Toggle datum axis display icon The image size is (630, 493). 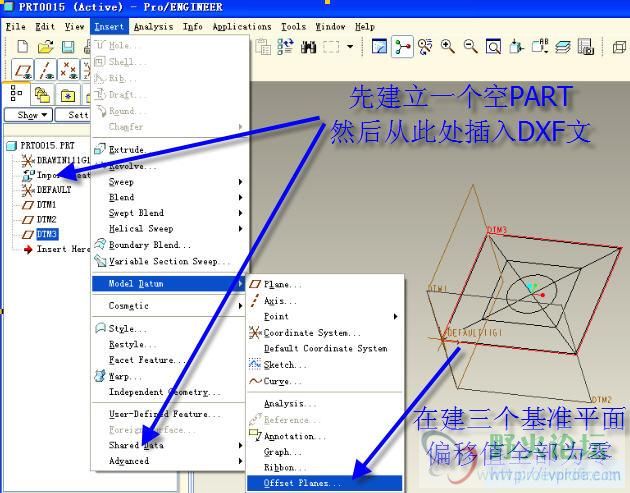click(45, 69)
